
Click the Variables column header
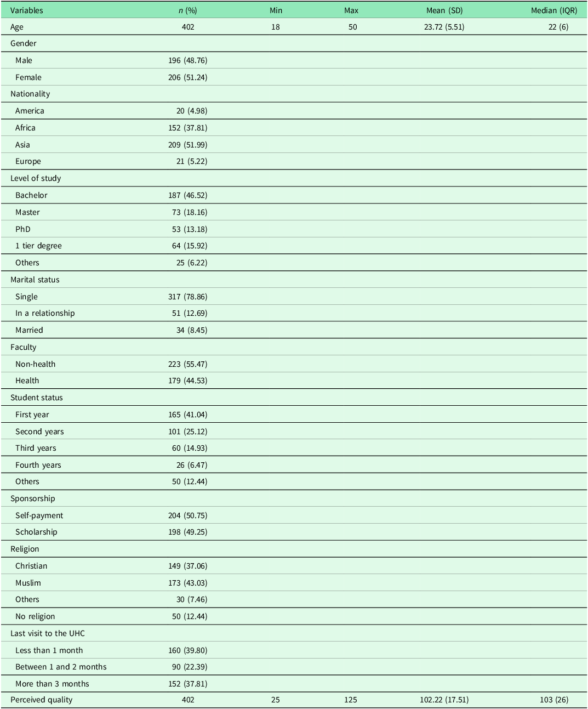tap(26, 10)
